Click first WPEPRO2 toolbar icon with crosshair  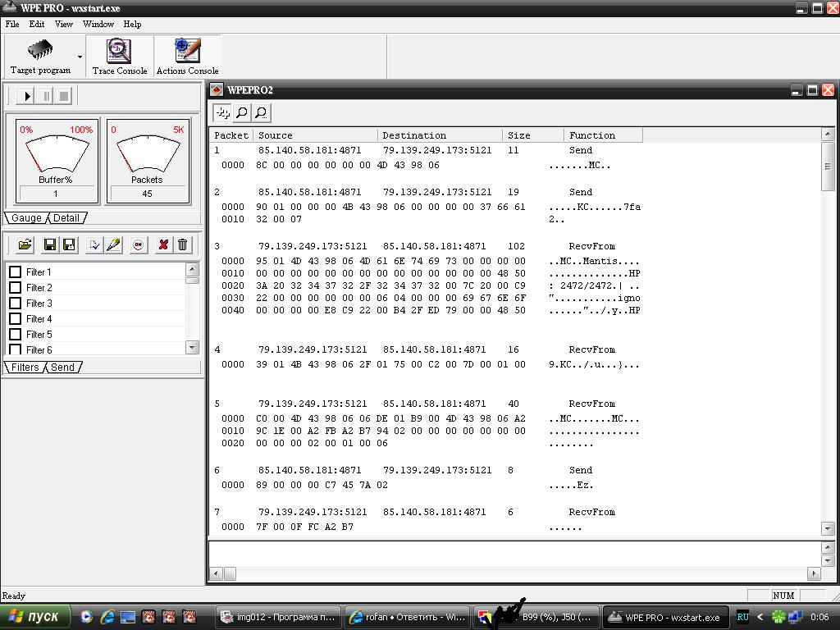pos(222,112)
